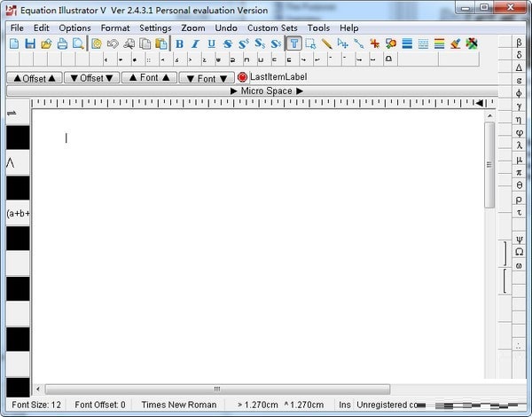Open the rainbow colored lines icon
Image resolution: width=532 pixels, height=417 pixels.
(439, 43)
